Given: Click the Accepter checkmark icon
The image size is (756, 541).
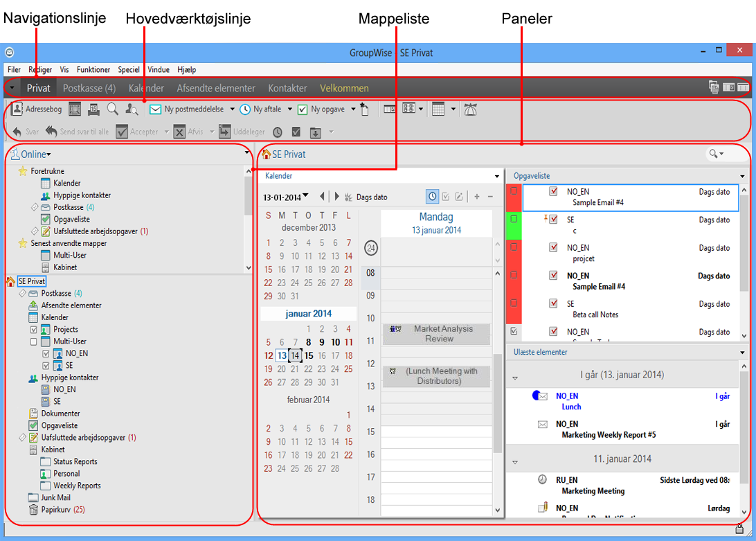Looking at the screenshot, I should coord(122,132).
